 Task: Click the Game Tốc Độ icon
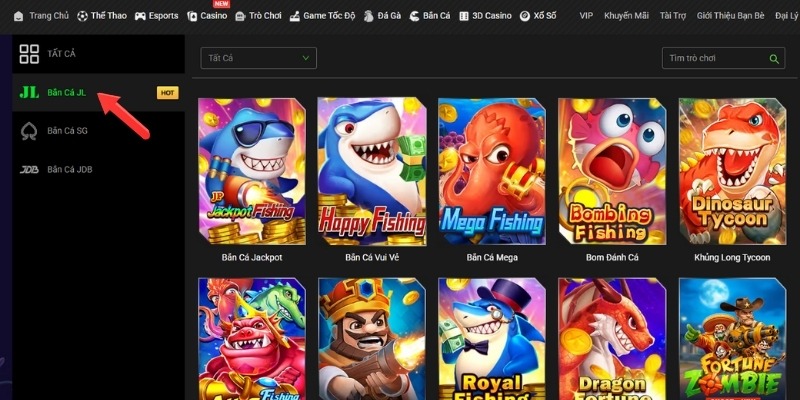click(294, 16)
